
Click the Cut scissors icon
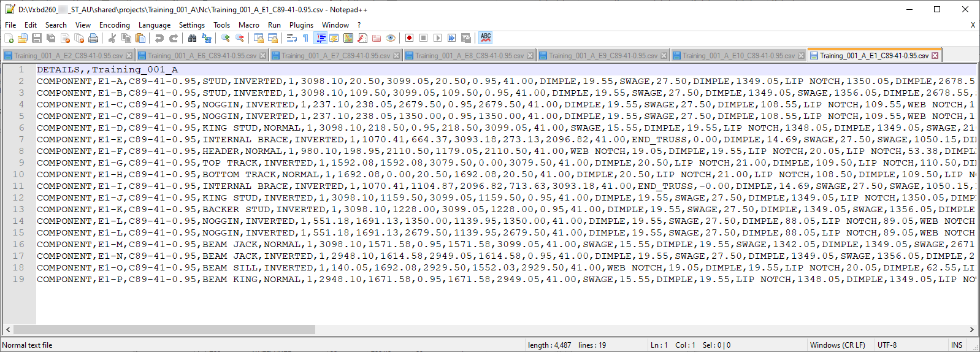pos(112,38)
